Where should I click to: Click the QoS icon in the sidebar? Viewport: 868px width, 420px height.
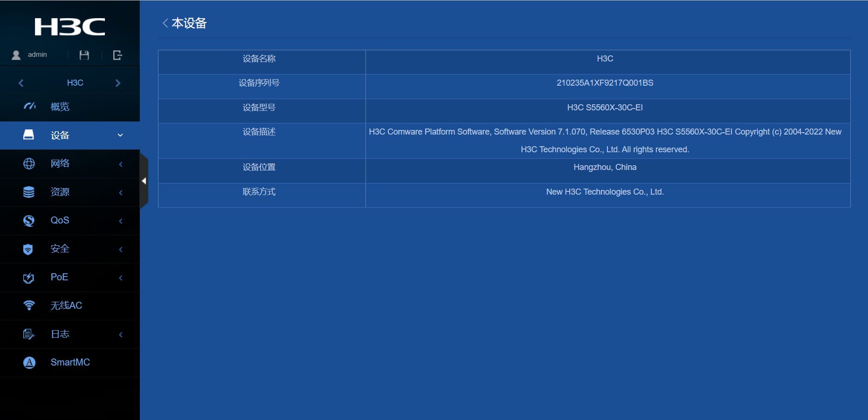point(29,220)
